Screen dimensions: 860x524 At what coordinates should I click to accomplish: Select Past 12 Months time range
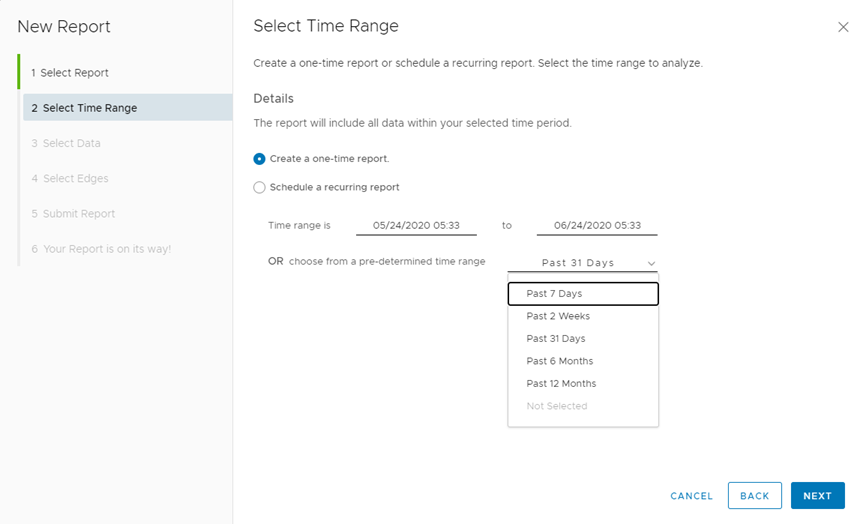(x=561, y=384)
